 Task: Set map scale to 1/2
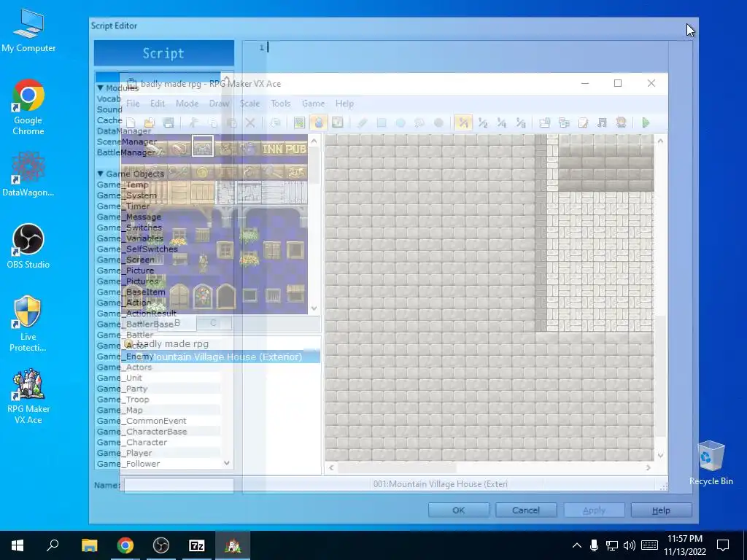pos(483,122)
